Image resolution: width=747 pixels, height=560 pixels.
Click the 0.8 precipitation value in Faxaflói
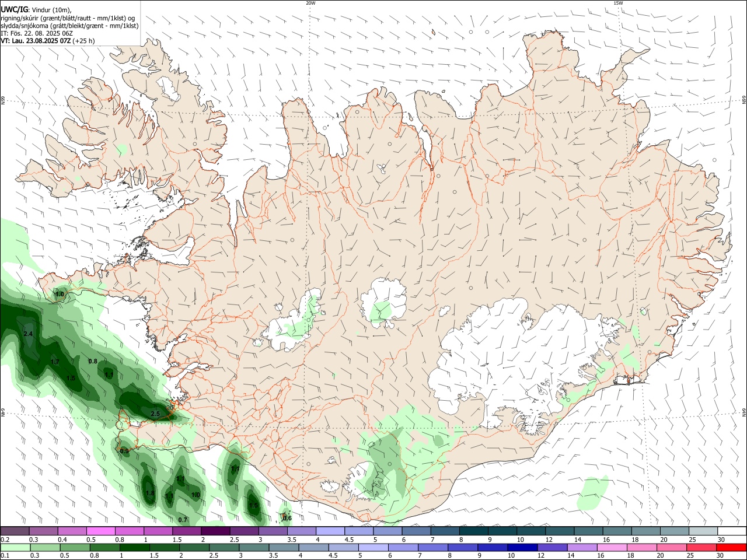[93, 361]
